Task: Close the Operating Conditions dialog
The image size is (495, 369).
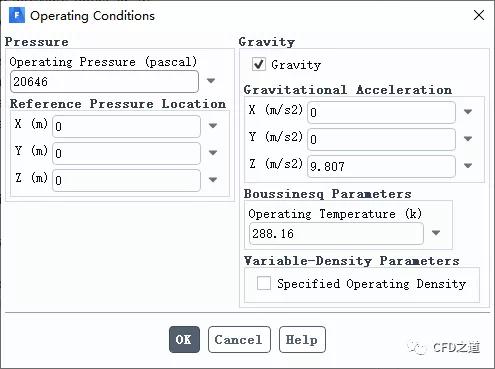Action: point(479,15)
